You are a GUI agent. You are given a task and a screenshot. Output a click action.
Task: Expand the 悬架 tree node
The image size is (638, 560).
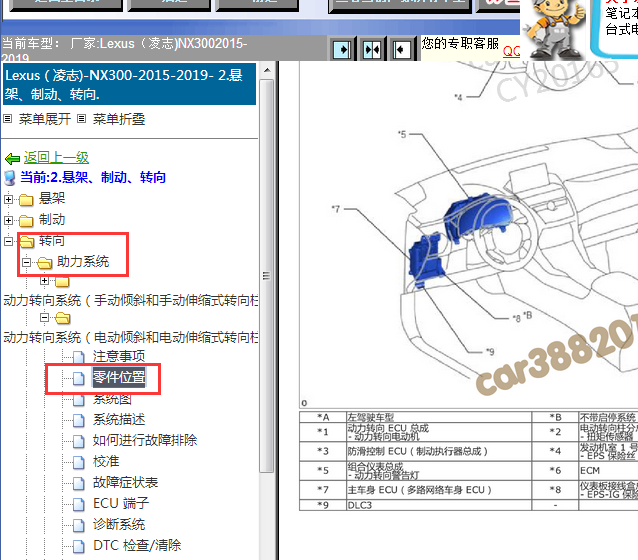coord(9,199)
